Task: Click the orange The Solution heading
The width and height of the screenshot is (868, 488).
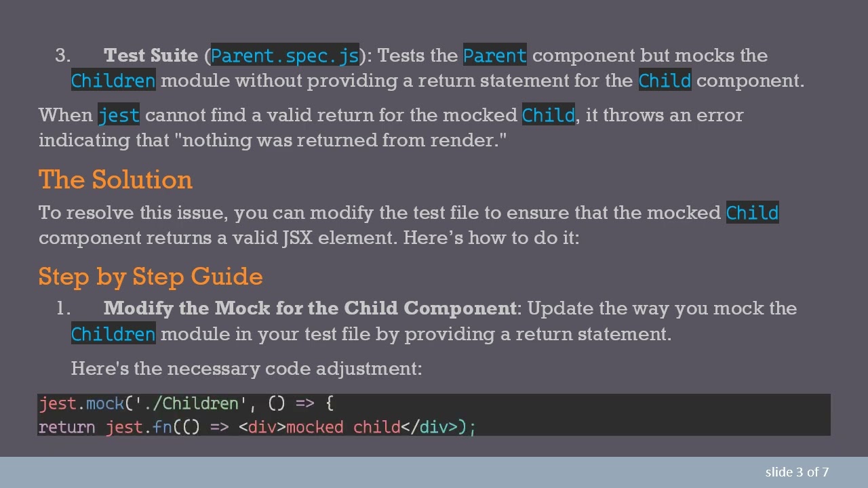Action: pos(115,180)
